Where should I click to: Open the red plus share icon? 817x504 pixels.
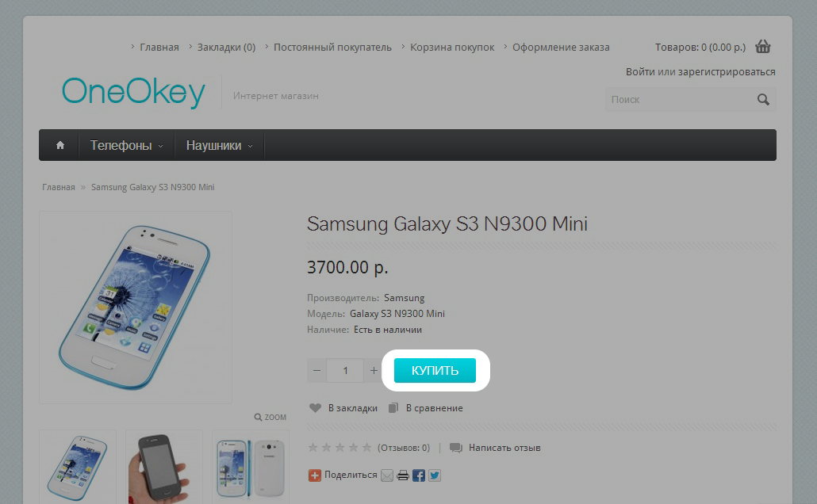tap(315, 475)
